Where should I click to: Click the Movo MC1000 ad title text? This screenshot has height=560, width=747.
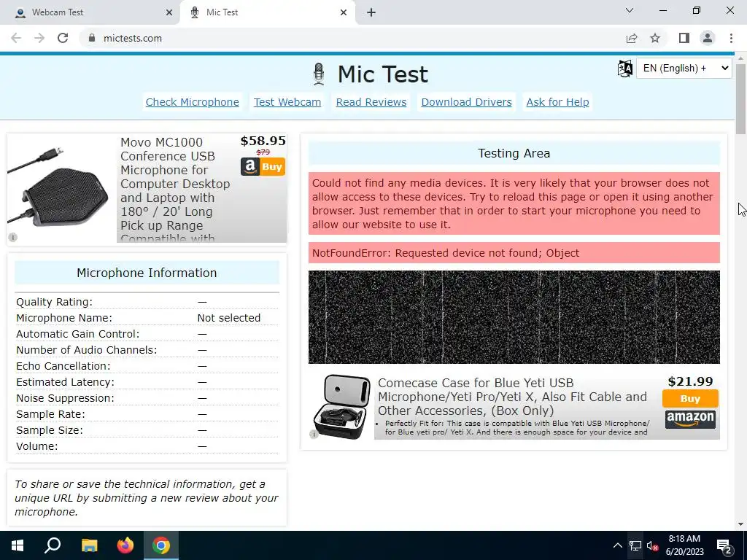[175, 190]
